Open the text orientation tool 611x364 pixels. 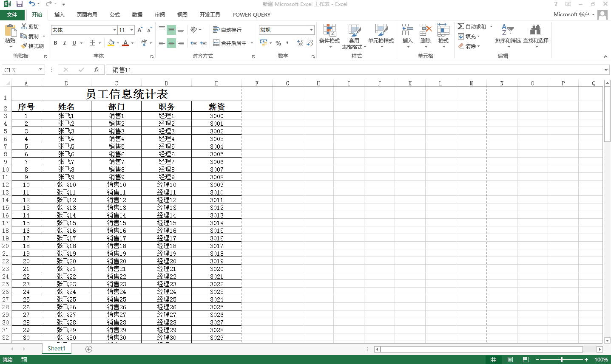pos(194,30)
